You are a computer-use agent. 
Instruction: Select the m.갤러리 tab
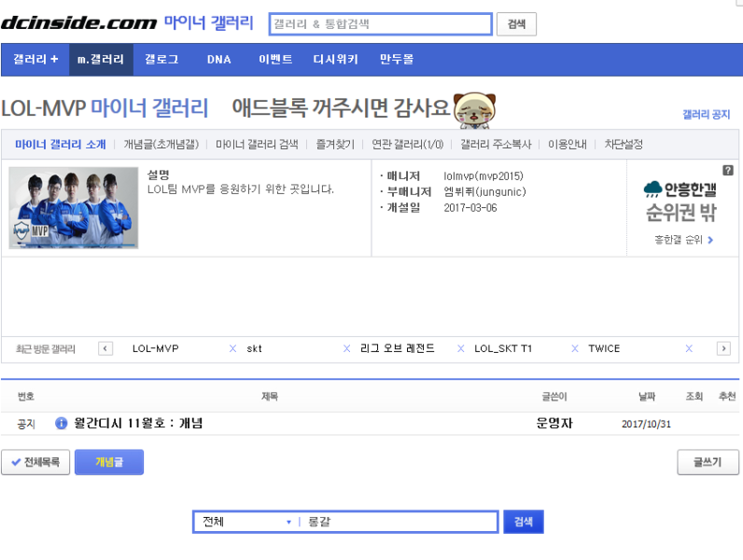(x=101, y=59)
